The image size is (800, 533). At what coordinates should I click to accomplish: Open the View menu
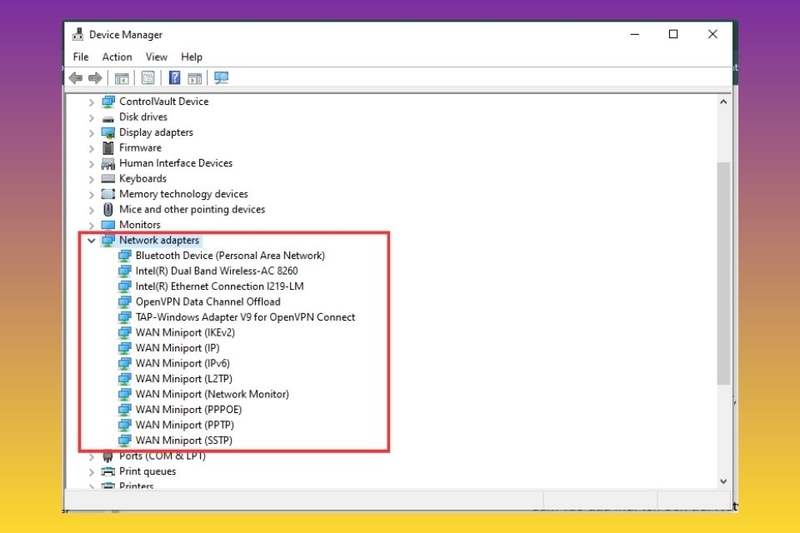156,57
